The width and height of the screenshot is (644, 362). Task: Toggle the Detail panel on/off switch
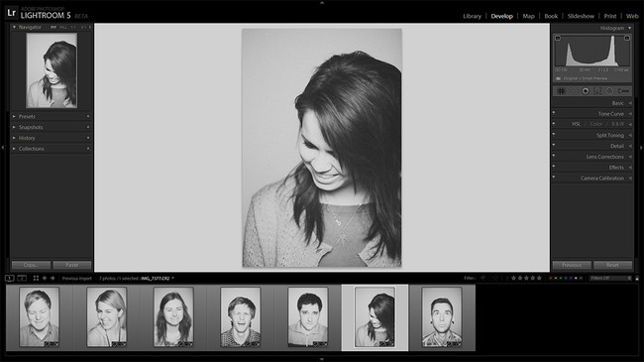coord(554,145)
